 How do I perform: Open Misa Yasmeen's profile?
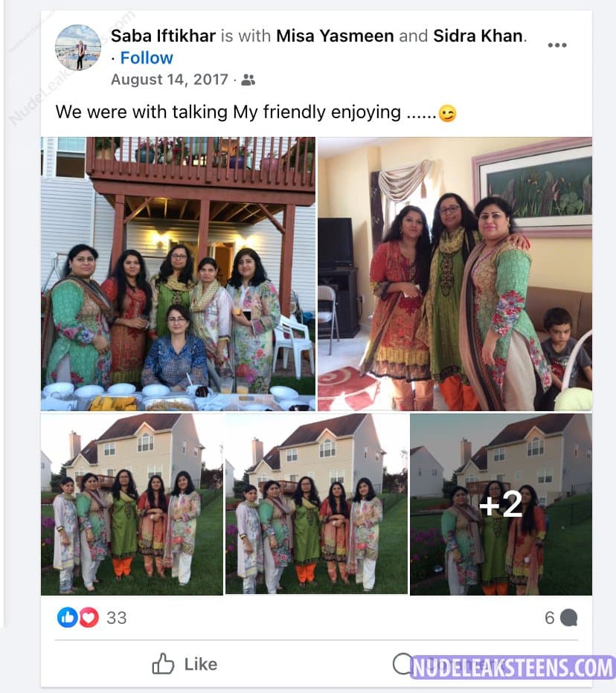pos(335,36)
